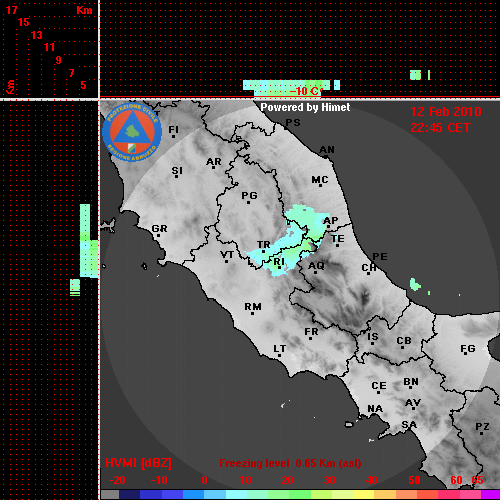Click the TR city label
The image size is (500, 500).
[264, 245]
